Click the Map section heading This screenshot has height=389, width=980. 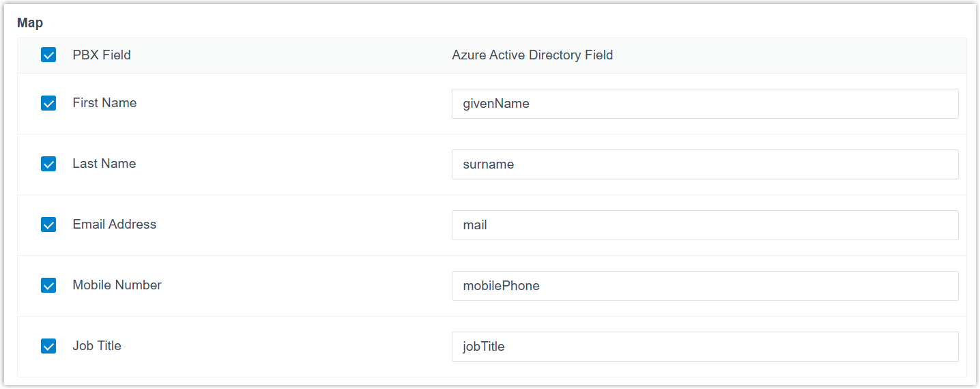[x=30, y=23]
